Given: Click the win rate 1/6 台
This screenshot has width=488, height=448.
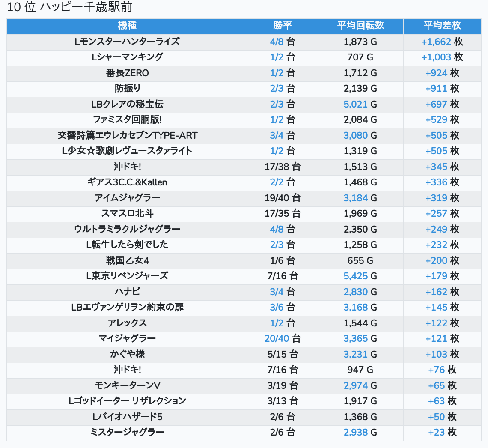Looking at the screenshot, I should click(282, 260).
